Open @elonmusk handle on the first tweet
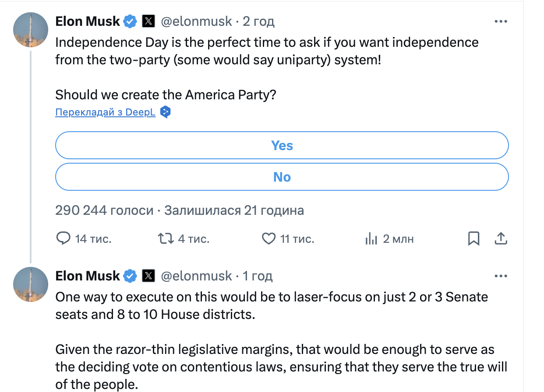The height and width of the screenshot is (392, 544). (x=197, y=21)
